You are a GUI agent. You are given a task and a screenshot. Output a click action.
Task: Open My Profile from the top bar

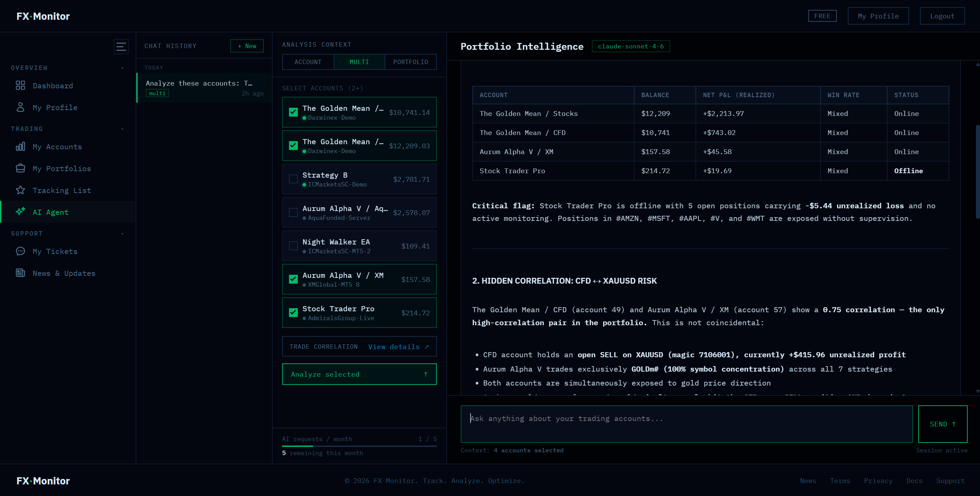pos(878,16)
